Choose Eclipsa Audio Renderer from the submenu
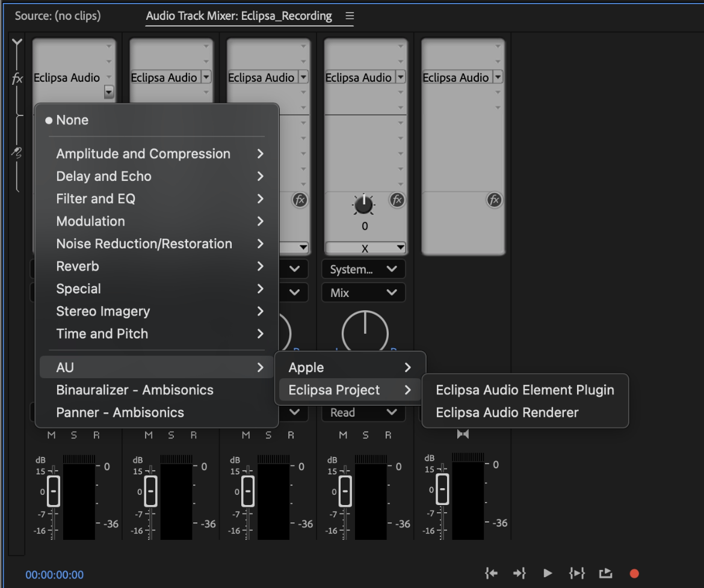704x588 pixels. (x=507, y=412)
